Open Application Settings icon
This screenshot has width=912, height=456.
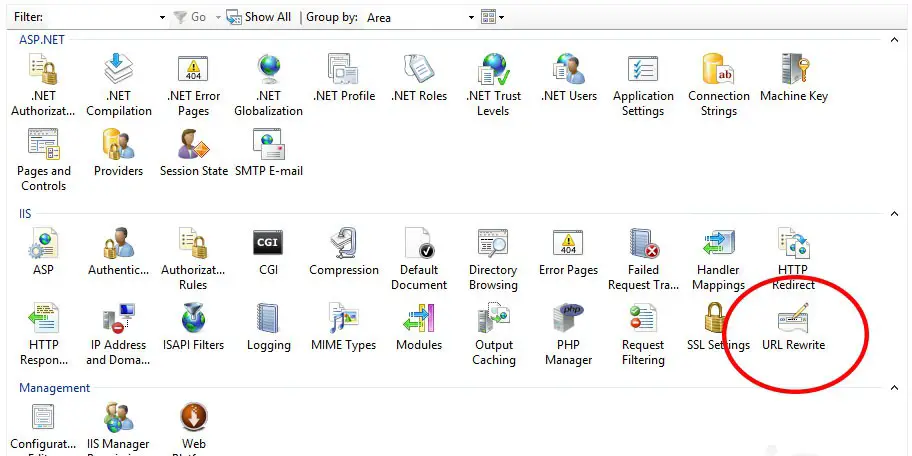click(x=643, y=85)
